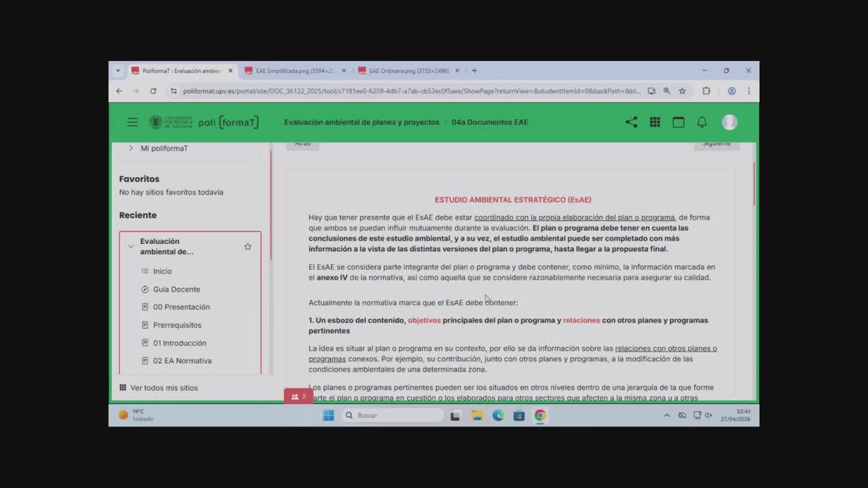This screenshot has width=868, height=488.
Task: Expand Mi poliformaT in sidebar
Action: (x=131, y=148)
